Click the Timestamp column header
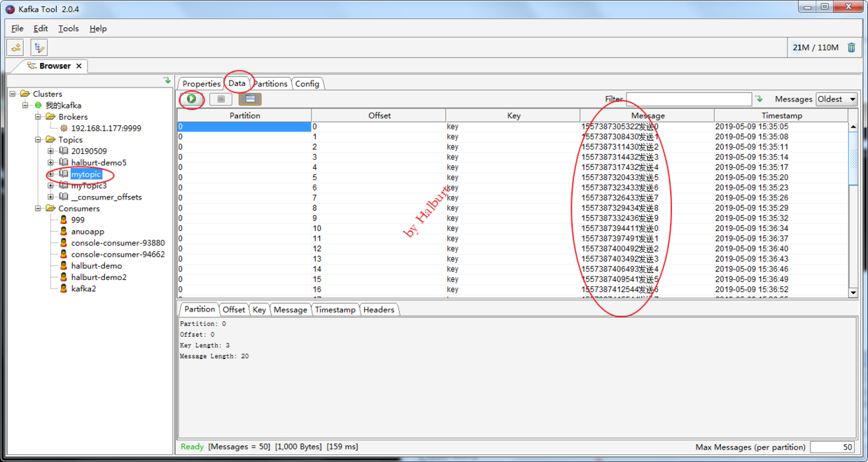Image resolution: width=868 pixels, height=462 pixels. [x=782, y=115]
